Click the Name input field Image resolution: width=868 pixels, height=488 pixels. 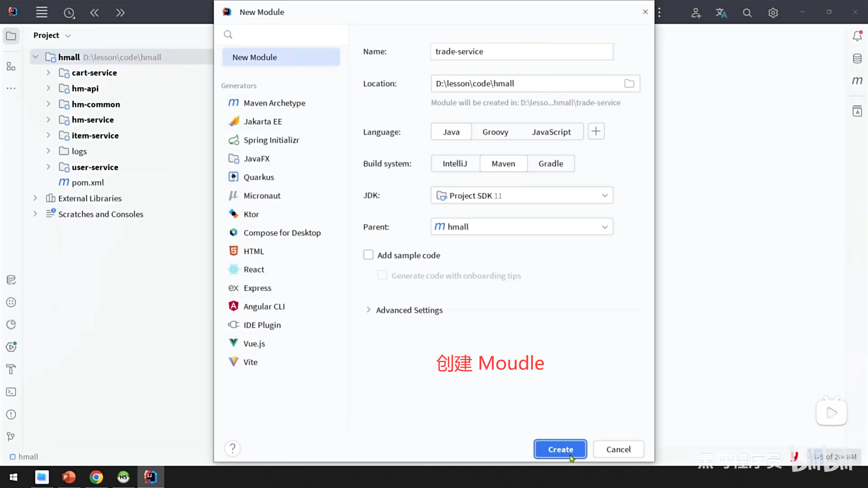(x=521, y=52)
